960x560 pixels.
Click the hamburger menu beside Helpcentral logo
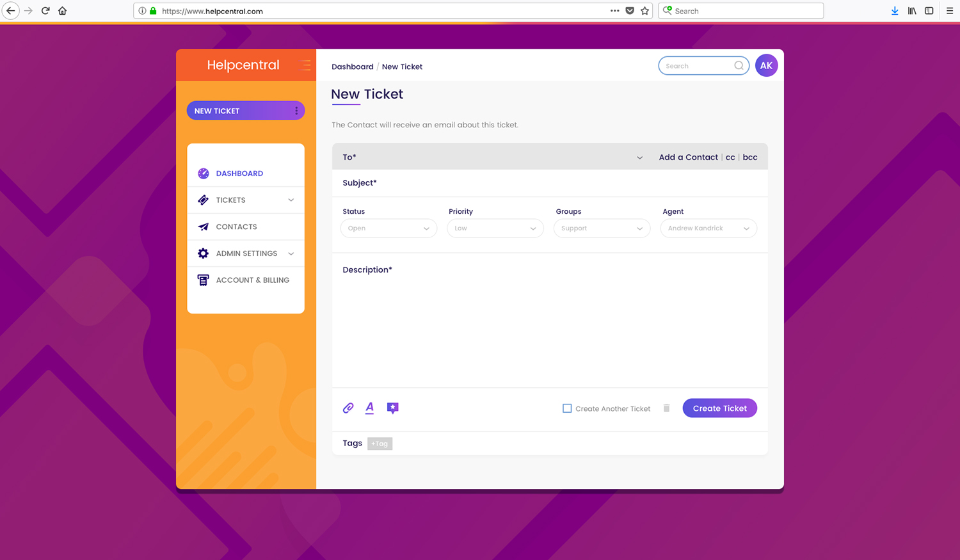(305, 65)
